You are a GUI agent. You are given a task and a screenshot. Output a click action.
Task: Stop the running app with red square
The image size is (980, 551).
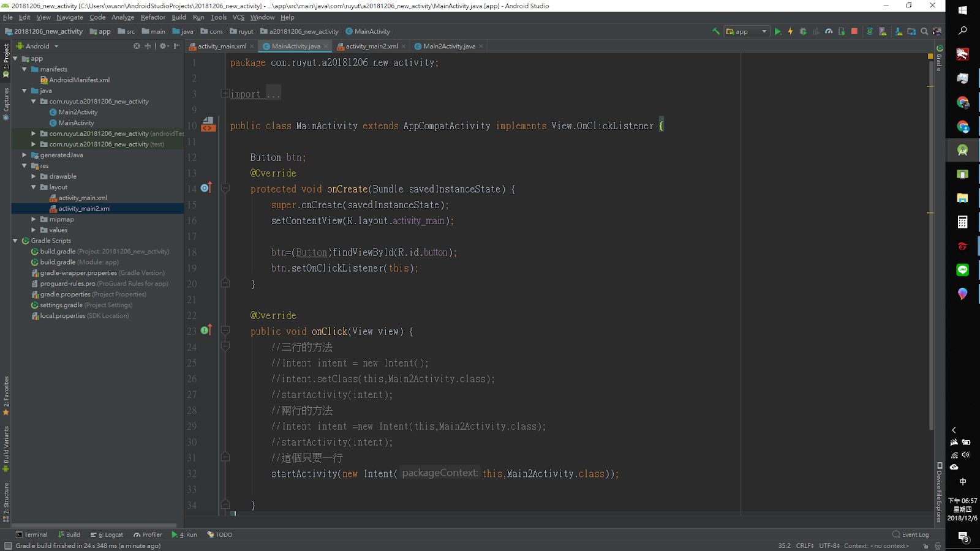point(854,31)
